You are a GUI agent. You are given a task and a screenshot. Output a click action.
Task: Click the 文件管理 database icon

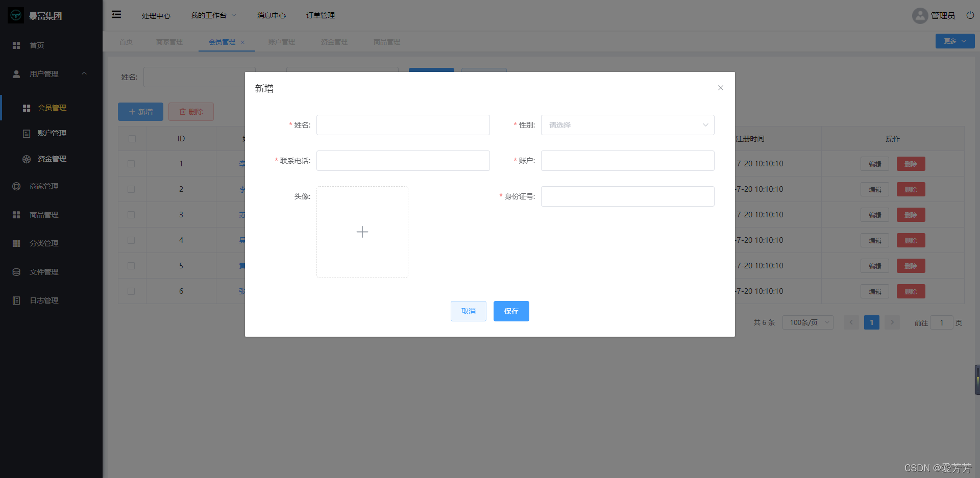click(16, 272)
